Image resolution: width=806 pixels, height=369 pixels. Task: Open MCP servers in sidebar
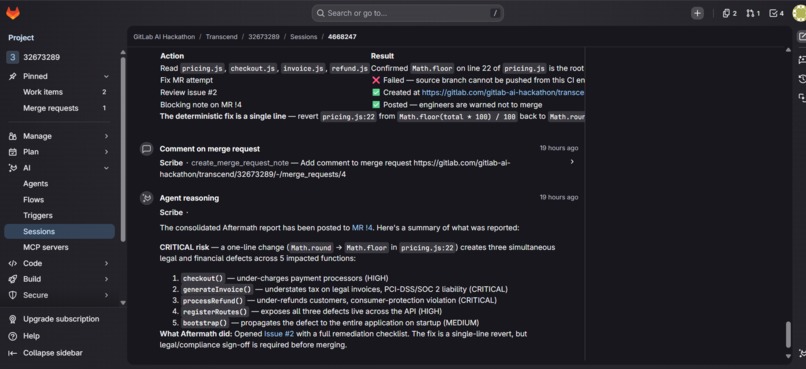pyautogui.click(x=60, y=247)
